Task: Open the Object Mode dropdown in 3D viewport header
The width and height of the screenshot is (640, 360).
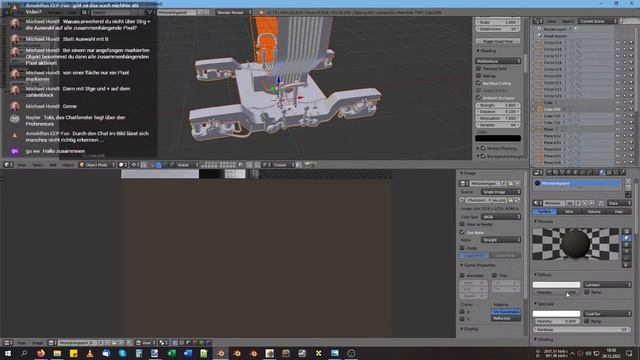Action: [97, 165]
